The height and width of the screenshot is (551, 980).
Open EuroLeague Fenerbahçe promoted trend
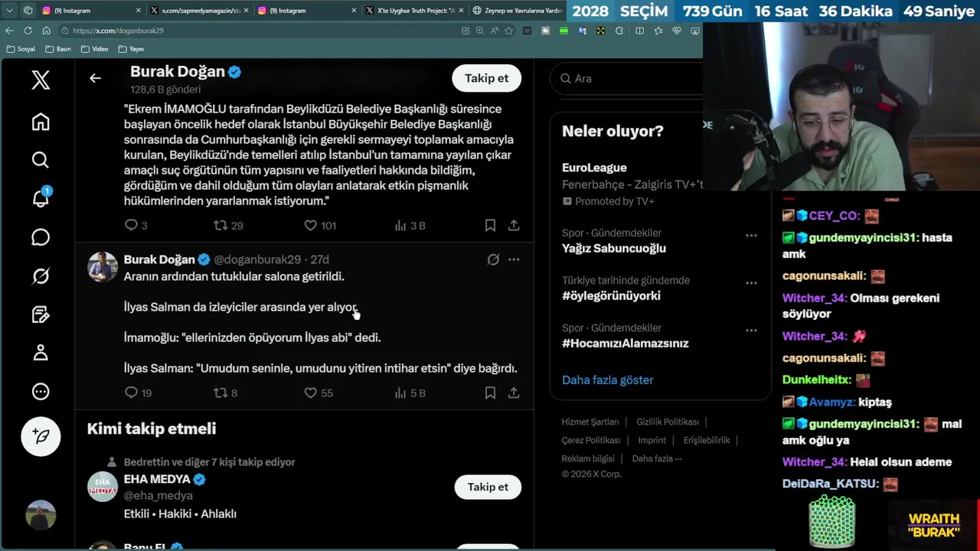coord(632,184)
